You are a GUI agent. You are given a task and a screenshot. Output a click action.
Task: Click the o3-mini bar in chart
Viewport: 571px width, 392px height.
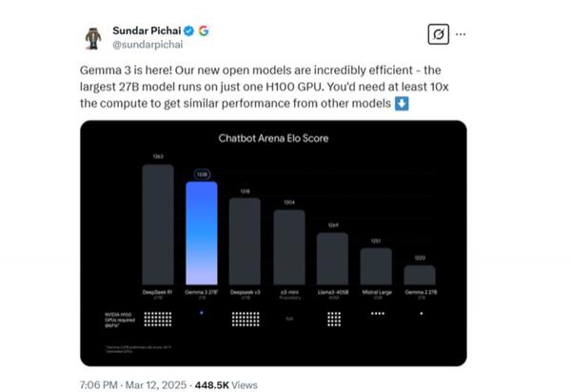pos(288,247)
